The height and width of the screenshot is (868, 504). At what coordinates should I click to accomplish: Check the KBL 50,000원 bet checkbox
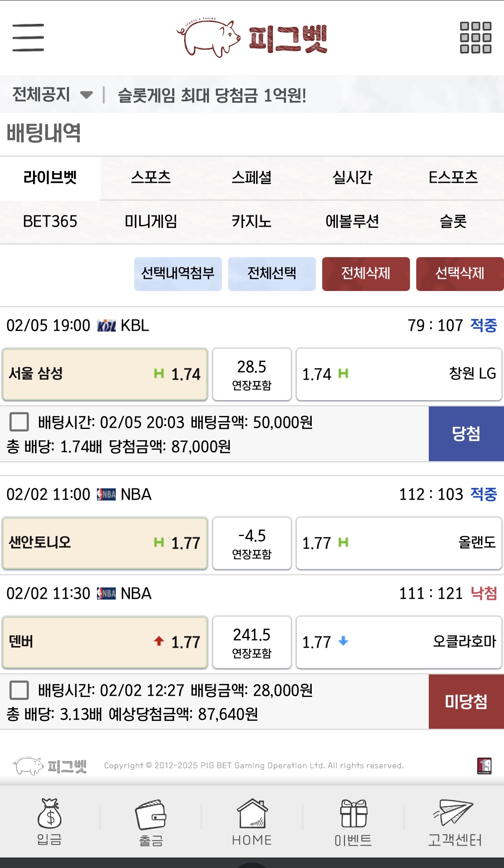(19, 421)
